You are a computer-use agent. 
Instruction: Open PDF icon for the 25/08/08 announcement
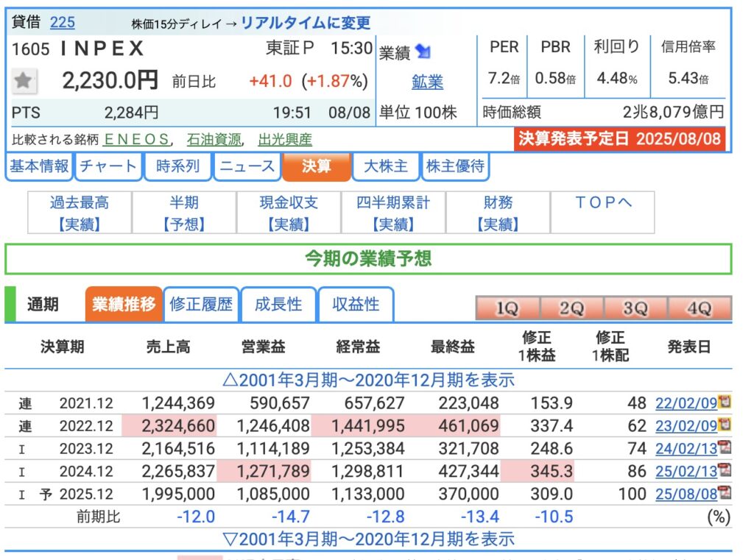(725, 493)
